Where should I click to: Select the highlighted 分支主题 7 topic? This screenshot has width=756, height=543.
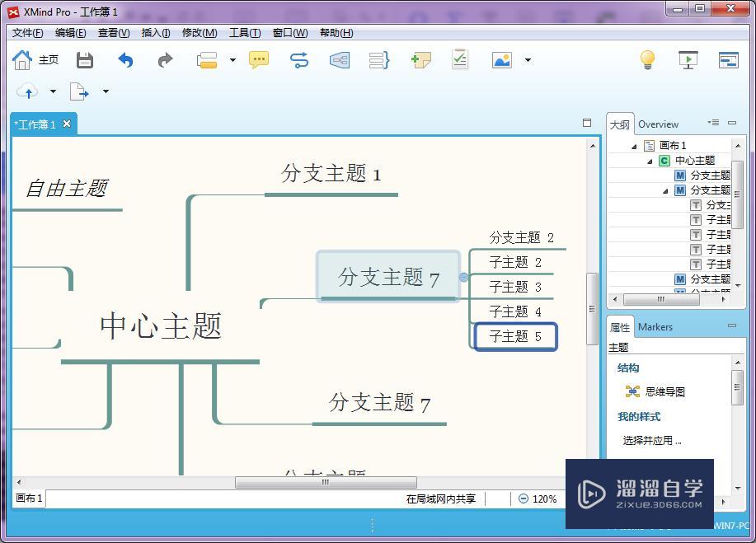388,277
